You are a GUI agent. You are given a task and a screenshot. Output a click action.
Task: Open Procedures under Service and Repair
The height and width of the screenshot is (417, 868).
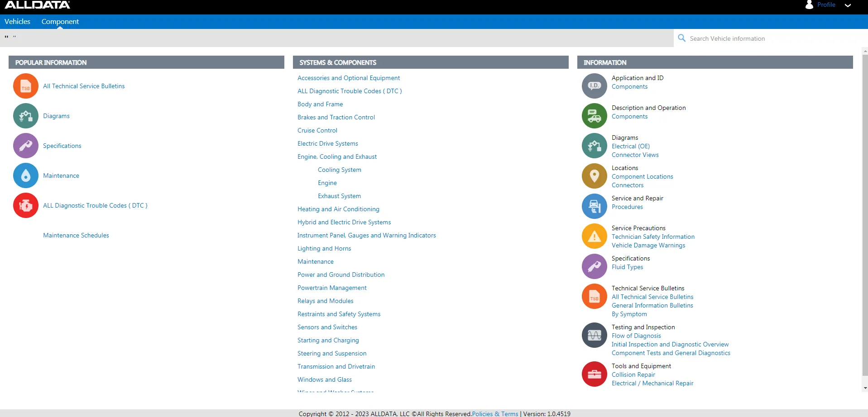627,207
